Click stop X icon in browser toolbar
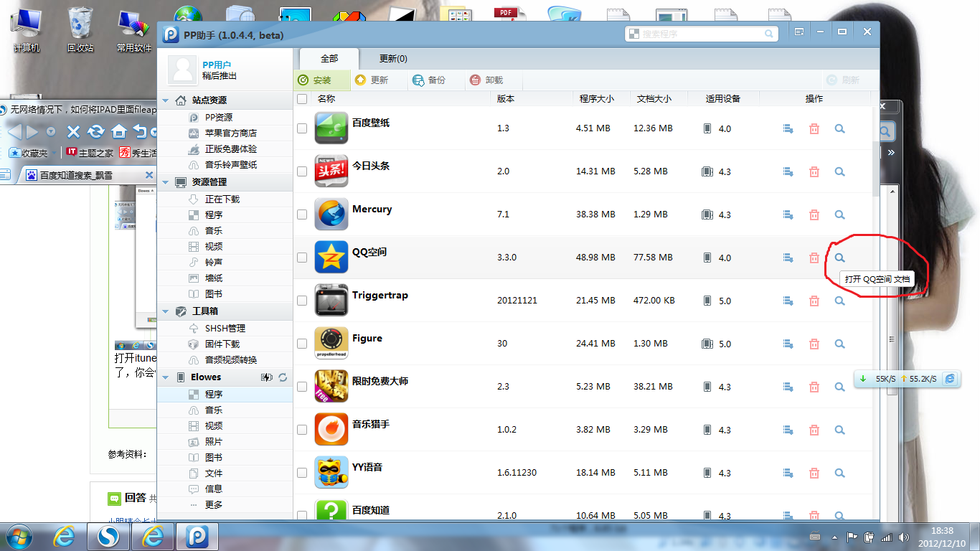The height and width of the screenshot is (551, 980). click(73, 132)
